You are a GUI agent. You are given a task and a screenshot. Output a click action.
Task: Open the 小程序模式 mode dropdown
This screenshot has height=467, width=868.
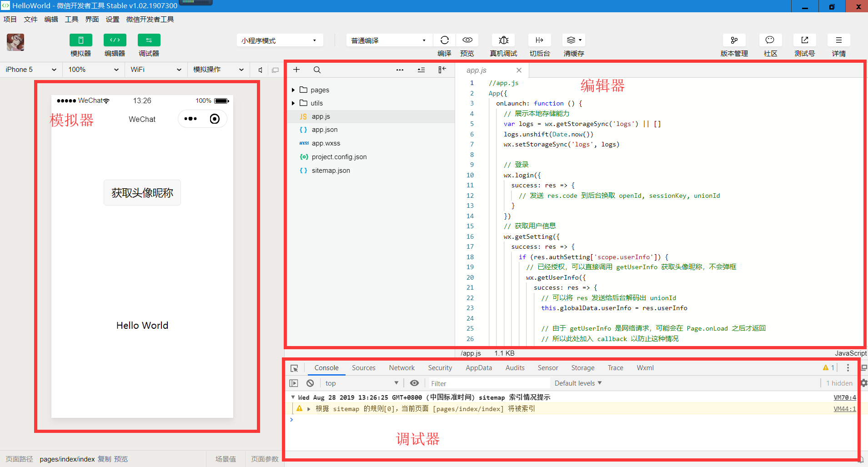(x=280, y=40)
